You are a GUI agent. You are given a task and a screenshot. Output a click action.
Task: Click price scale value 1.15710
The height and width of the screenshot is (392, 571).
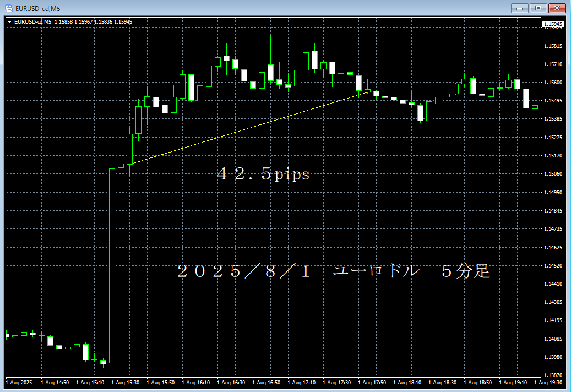tap(553, 64)
